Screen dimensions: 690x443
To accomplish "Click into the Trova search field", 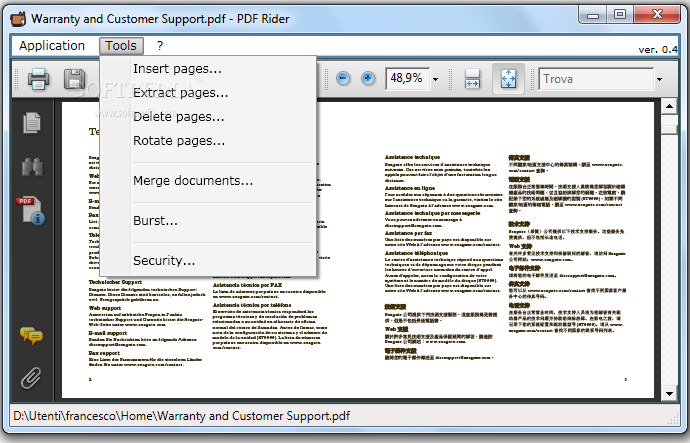I will (596, 79).
